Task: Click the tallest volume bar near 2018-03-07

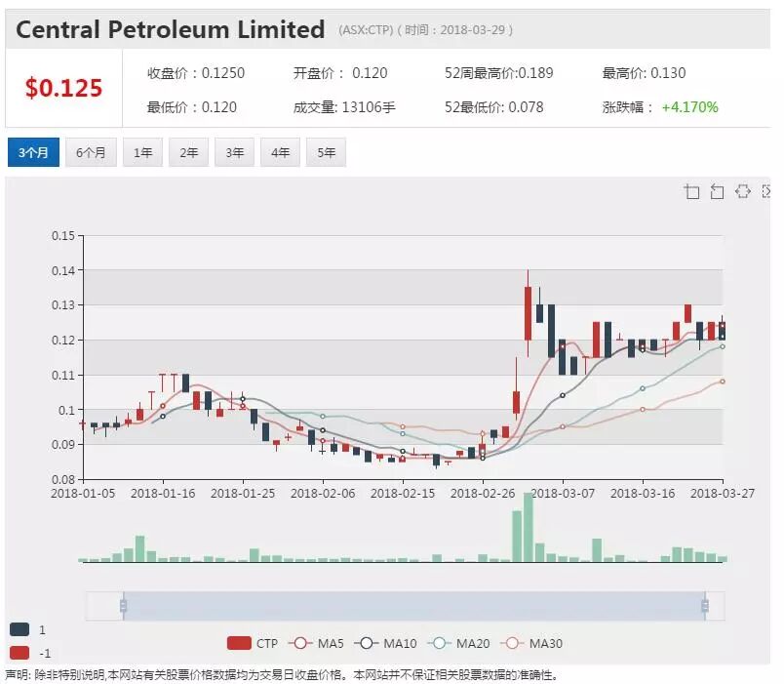Action: click(528, 527)
